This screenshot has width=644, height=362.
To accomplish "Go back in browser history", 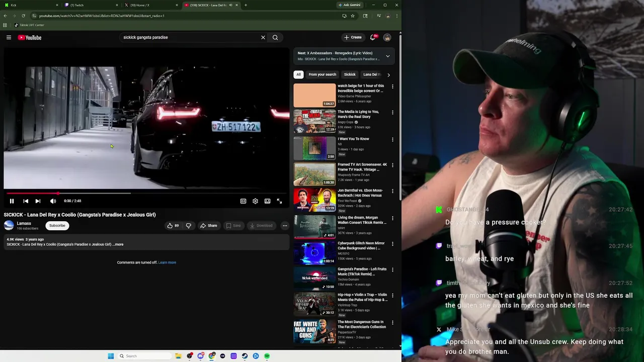I will tap(5, 16).
